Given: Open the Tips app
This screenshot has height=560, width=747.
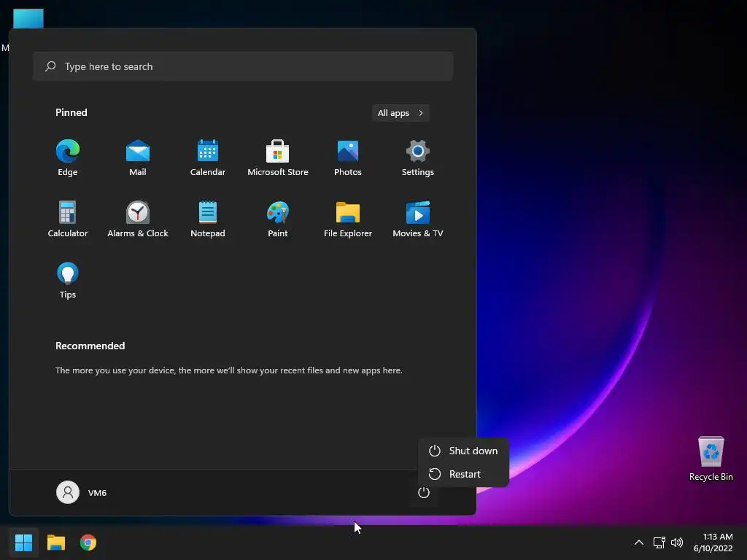Looking at the screenshot, I should (68, 281).
